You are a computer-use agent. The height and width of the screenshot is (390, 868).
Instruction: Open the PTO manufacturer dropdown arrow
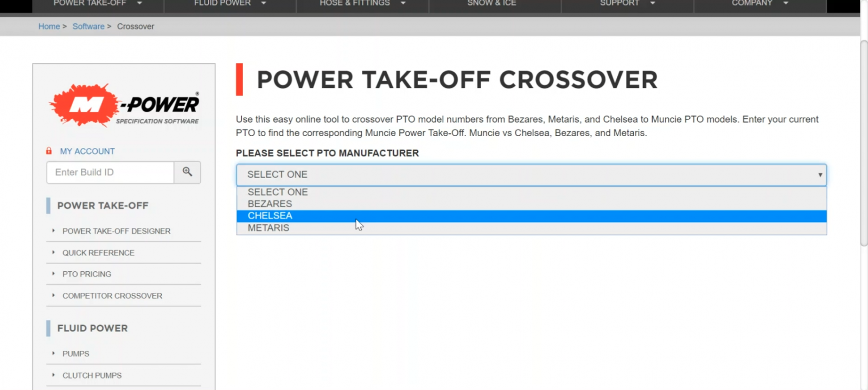coord(820,175)
